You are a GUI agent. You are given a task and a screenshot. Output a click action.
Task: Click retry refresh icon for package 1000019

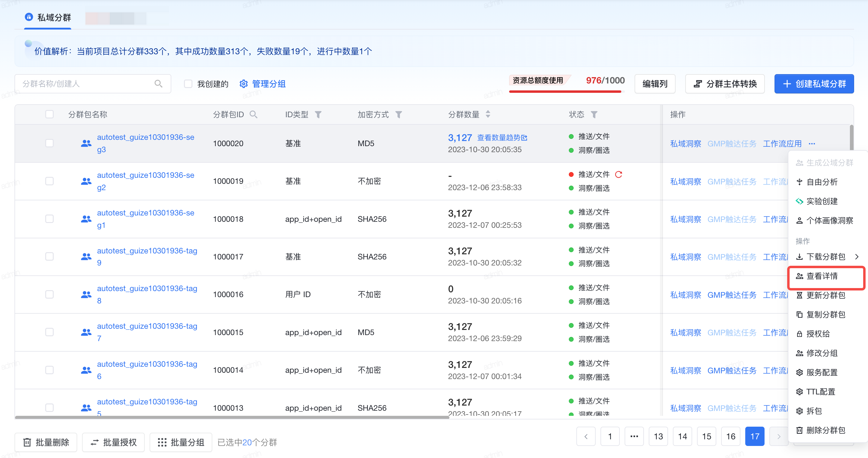(x=619, y=174)
